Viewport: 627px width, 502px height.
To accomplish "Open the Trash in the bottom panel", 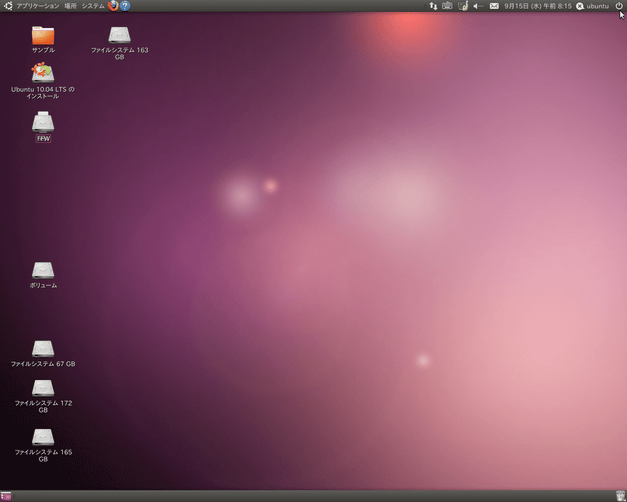I will (620, 496).
